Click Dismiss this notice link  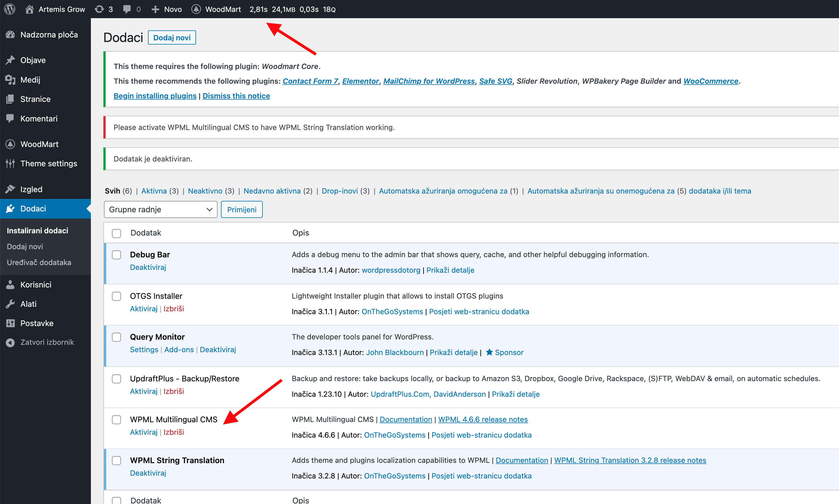coord(236,96)
